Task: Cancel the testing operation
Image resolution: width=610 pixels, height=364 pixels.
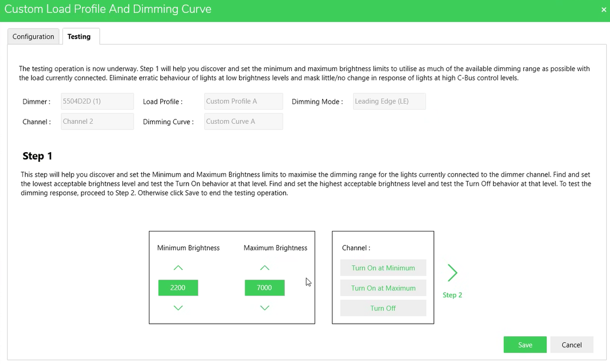Action: 571,345
